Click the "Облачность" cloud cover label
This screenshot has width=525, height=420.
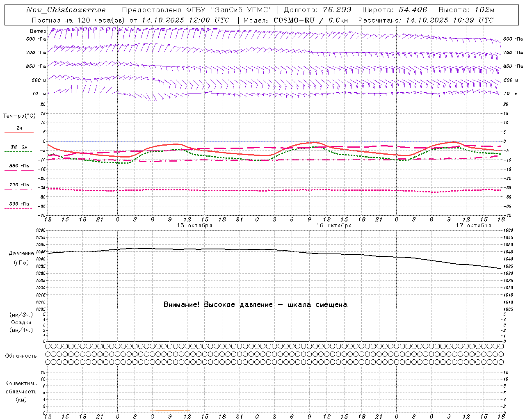click(x=21, y=356)
